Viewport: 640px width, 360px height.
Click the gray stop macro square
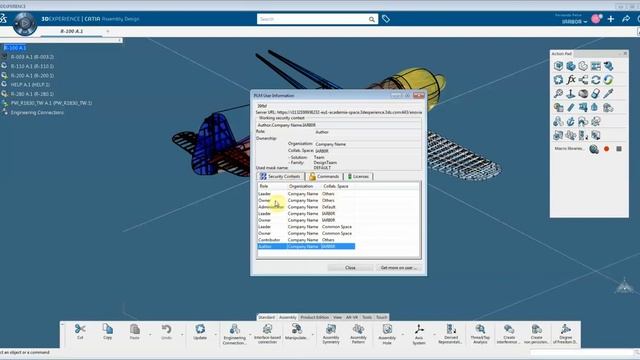[x=619, y=149]
